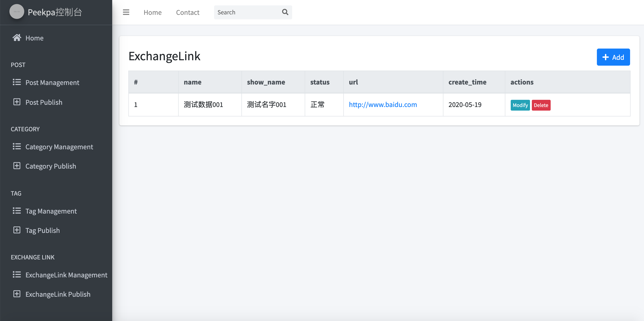Click the Tag Publish plus-square icon

[17, 230]
